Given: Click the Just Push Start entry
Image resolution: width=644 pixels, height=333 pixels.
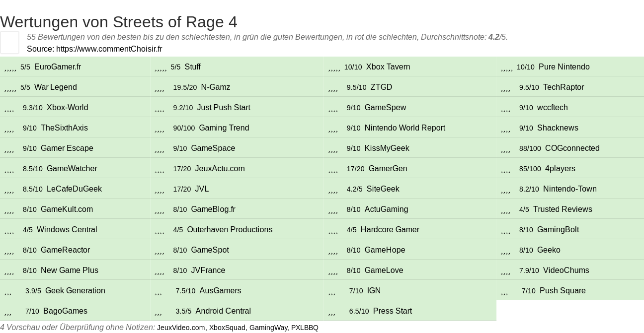Looking at the screenshot, I should click(x=224, y=107).
